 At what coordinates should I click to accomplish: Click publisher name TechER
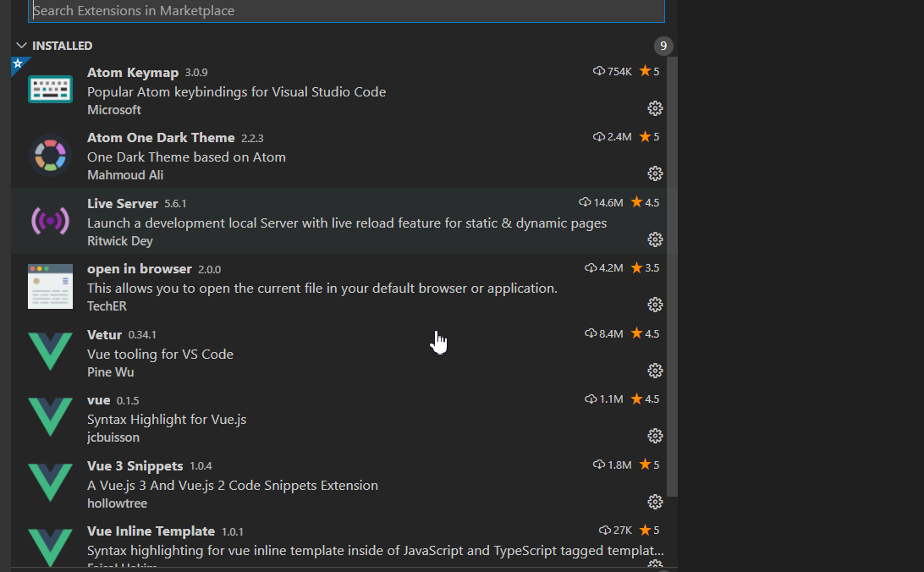point(107,306)
